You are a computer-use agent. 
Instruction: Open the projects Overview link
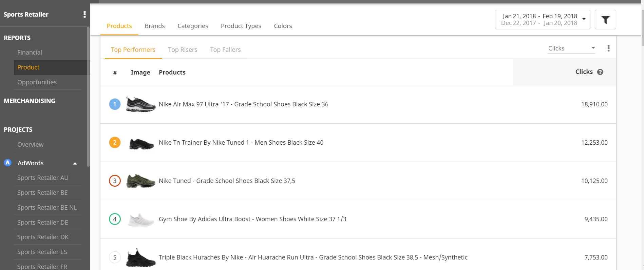coord(31,145)
